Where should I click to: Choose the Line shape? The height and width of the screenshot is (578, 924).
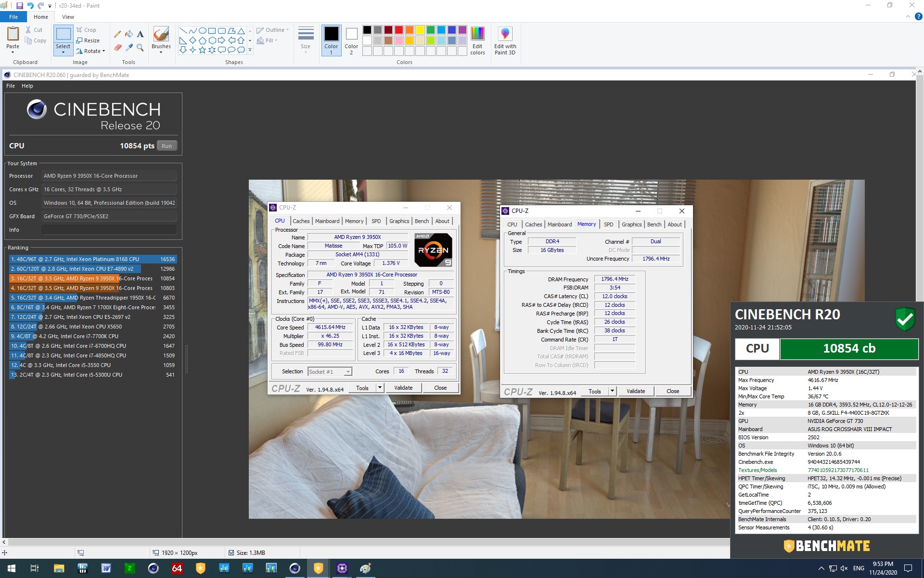pos(183,30)
